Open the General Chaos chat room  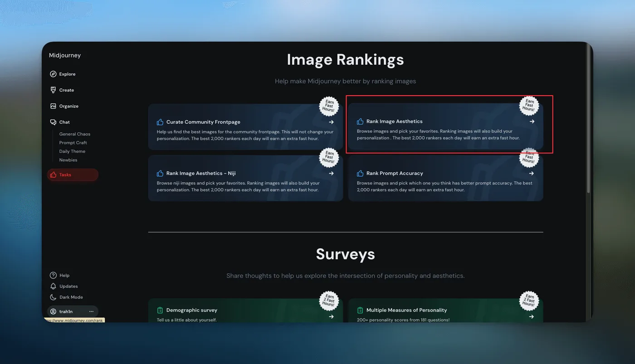(x=74, y=134)
